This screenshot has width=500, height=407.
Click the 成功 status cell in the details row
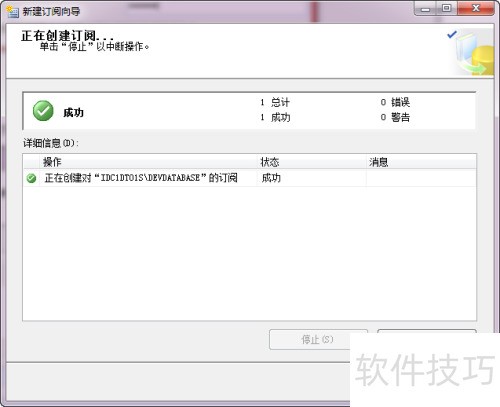[271, 178]
